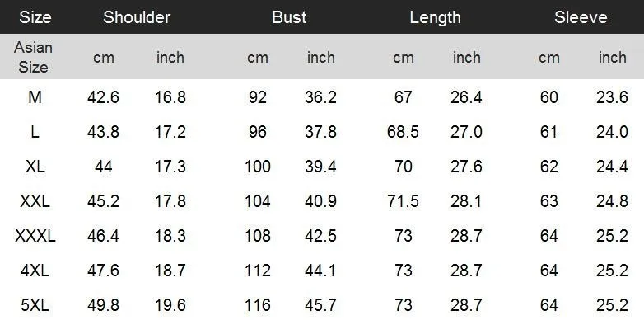This screenshot has height=320, width=644.
Task: Click the Length header label
Action: tap(435, 17)
